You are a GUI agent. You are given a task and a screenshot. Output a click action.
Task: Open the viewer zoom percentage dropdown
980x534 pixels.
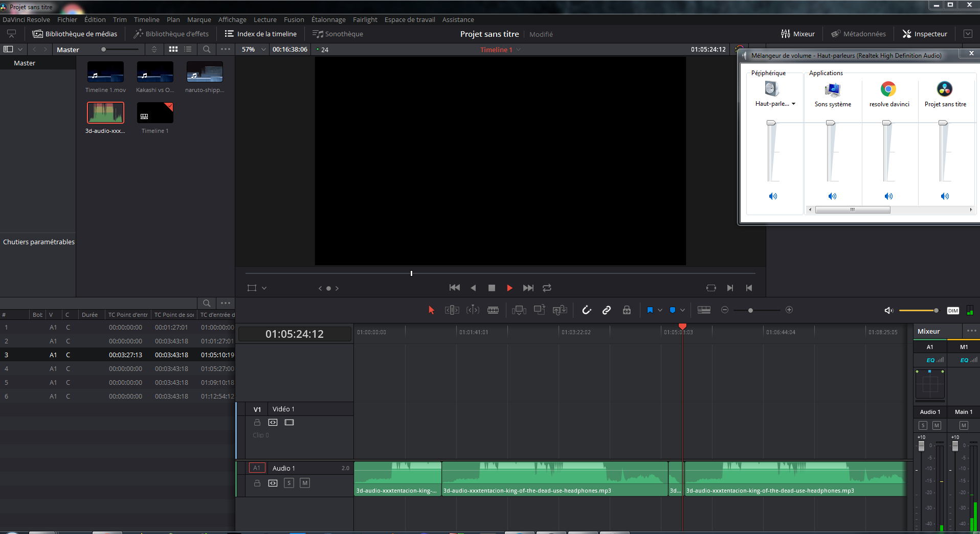pyautogui.click(x=254, y=50)
